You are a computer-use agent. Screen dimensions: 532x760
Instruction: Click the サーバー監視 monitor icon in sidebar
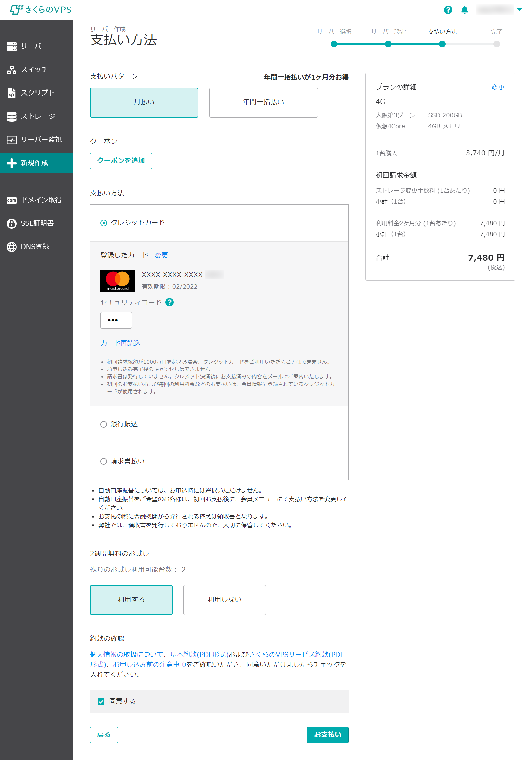[12, 140]
